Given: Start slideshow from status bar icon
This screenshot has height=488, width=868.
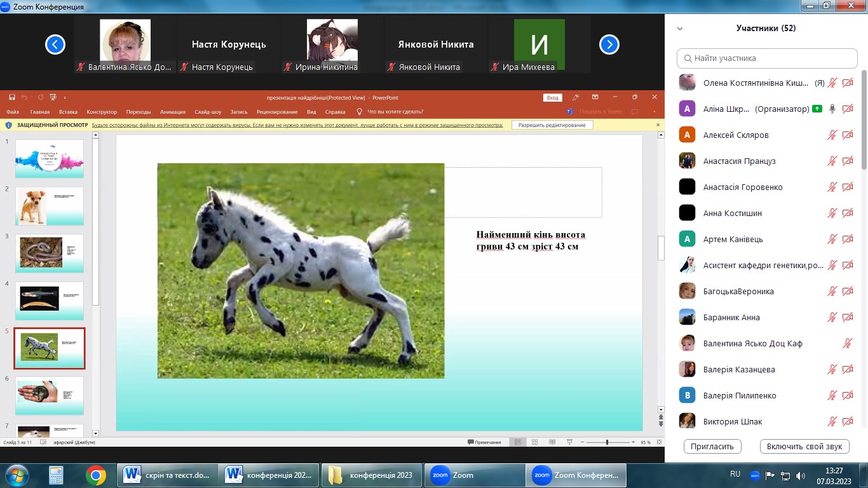Looking at the screenshot, I should 569,442.
